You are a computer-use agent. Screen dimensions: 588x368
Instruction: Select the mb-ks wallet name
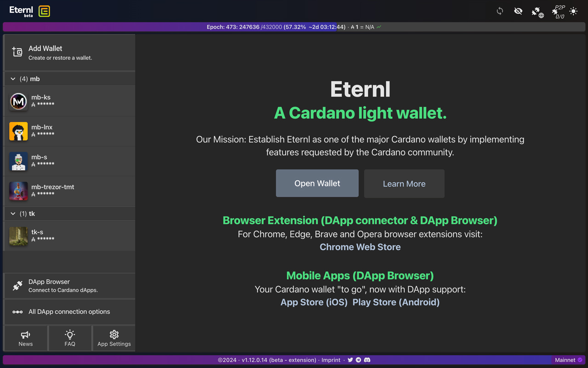(41, 97)
